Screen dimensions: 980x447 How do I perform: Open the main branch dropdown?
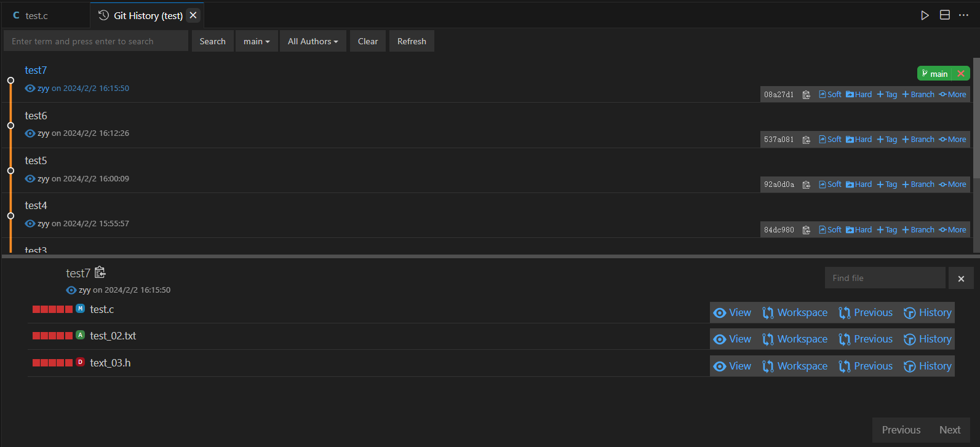point(257,41)
